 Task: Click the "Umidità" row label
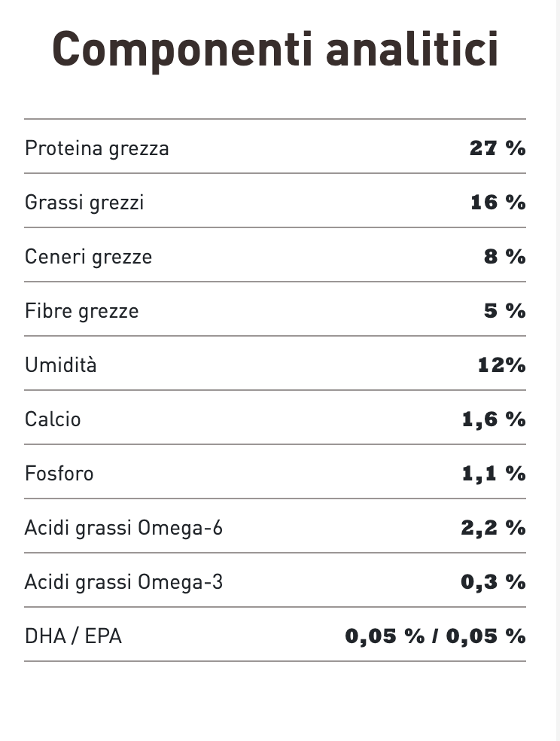[61, 365]
